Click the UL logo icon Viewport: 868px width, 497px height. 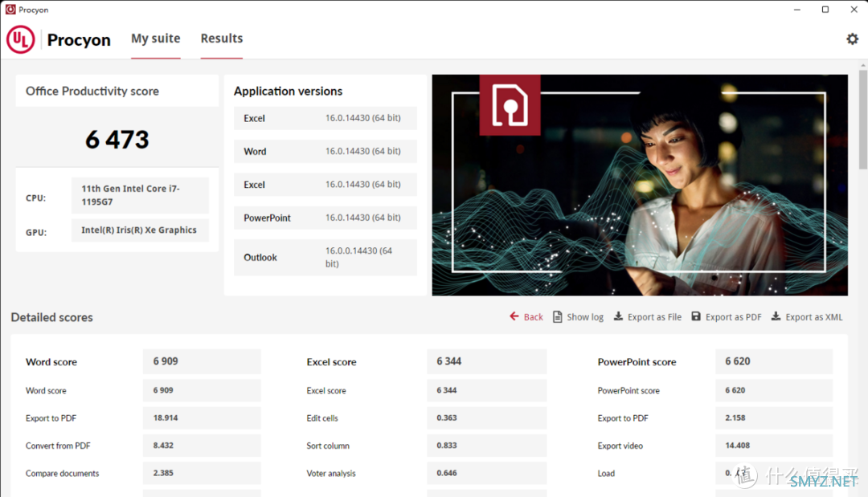(20, 40)
